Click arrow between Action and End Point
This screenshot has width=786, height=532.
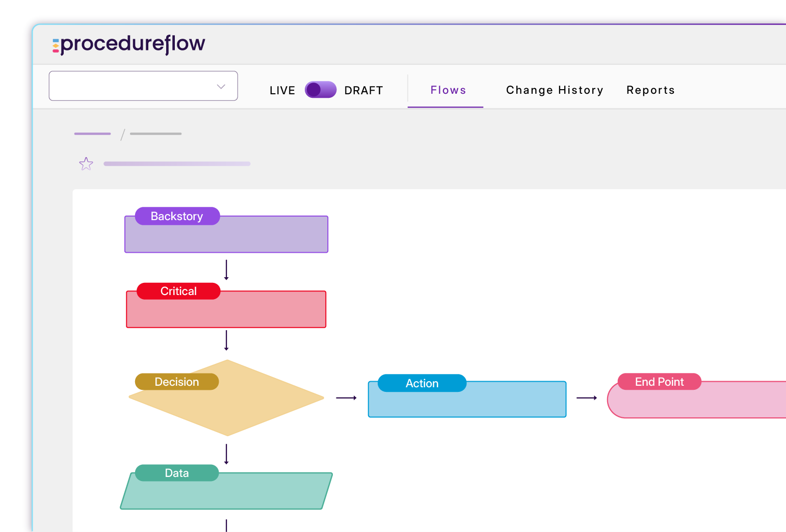587,398
